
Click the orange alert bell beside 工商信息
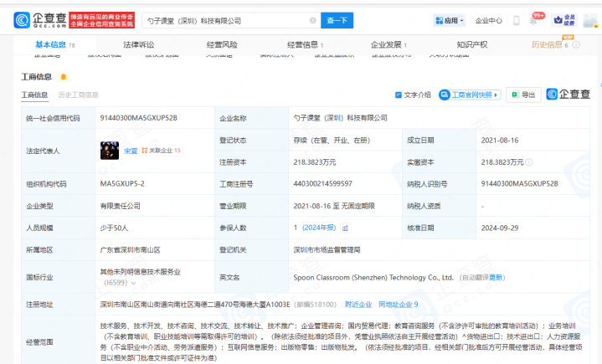coord(64,77)
